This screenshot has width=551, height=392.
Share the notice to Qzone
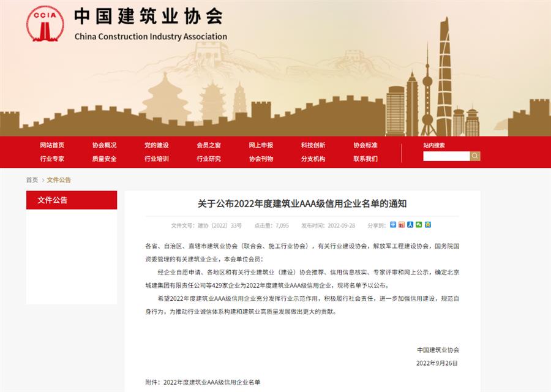pos(427,225)
